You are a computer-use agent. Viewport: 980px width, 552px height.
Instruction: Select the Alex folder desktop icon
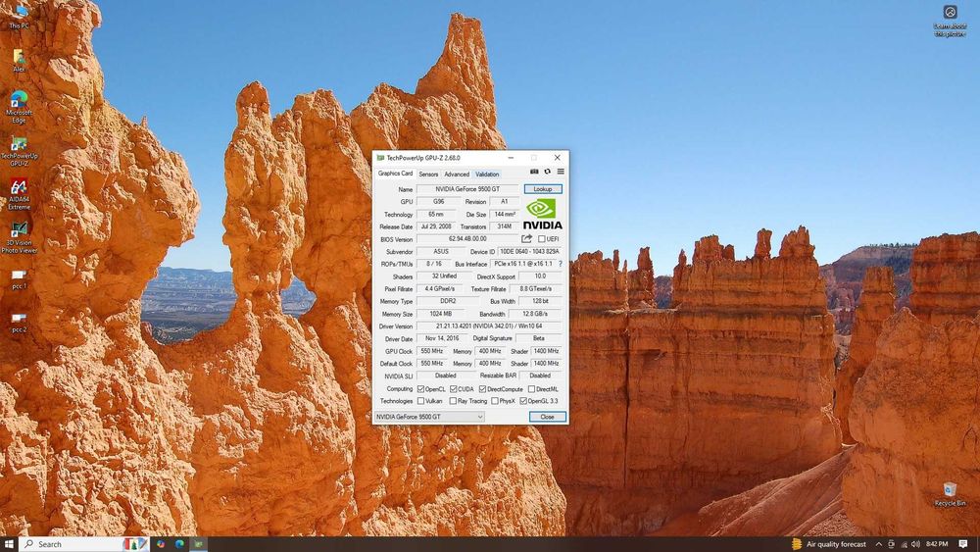click(19, 60)
